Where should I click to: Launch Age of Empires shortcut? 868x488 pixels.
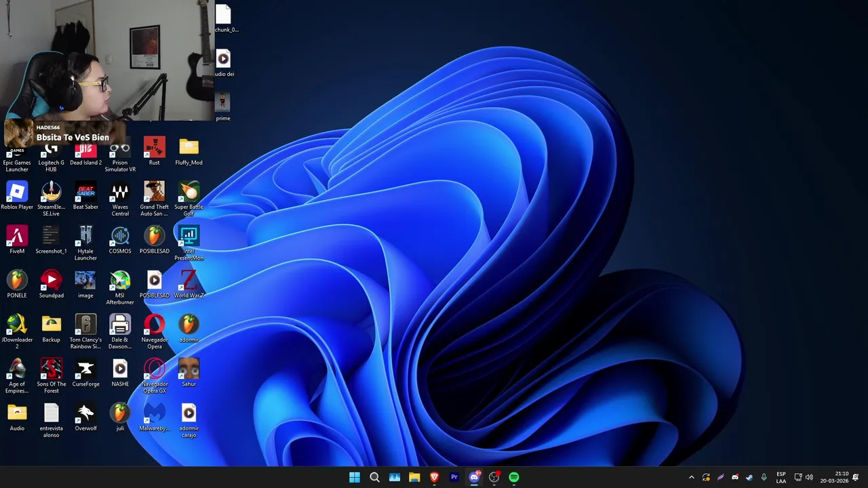pyautogui.click(x=17, y=376)
